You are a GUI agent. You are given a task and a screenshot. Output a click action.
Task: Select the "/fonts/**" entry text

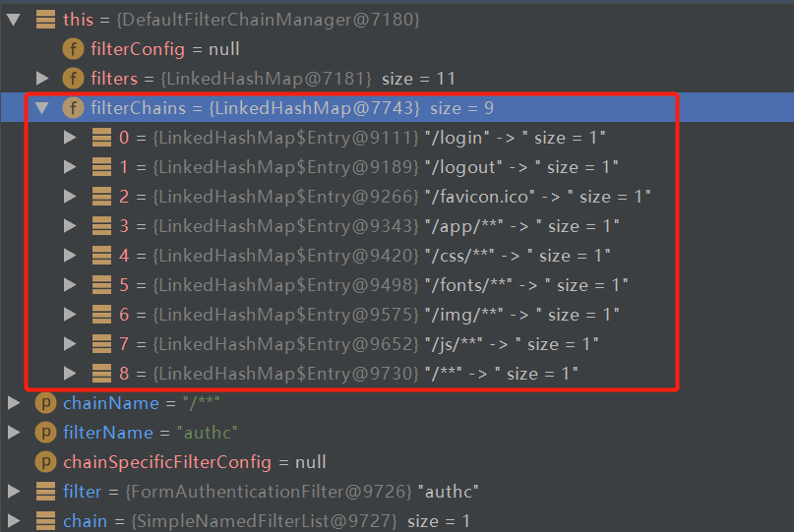point(469,284)
